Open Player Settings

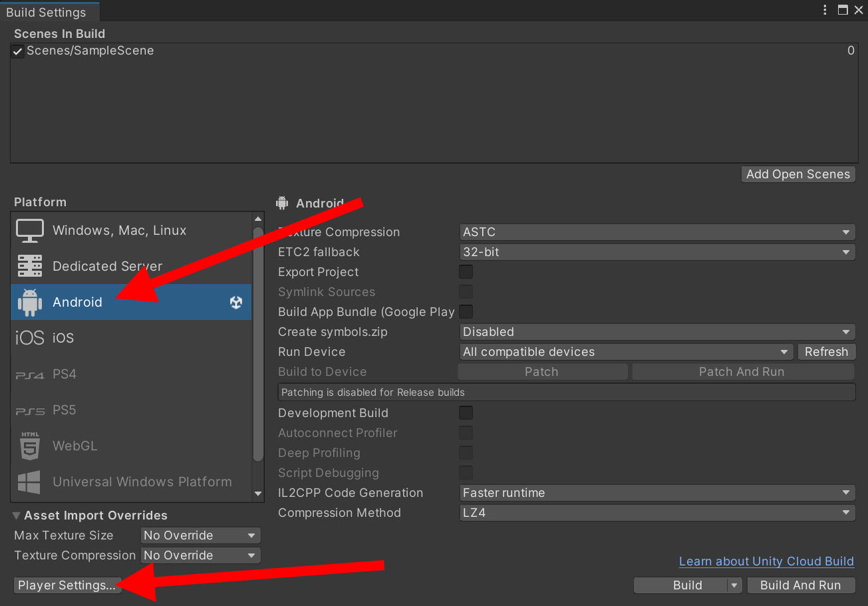click(x=67, y=585)
